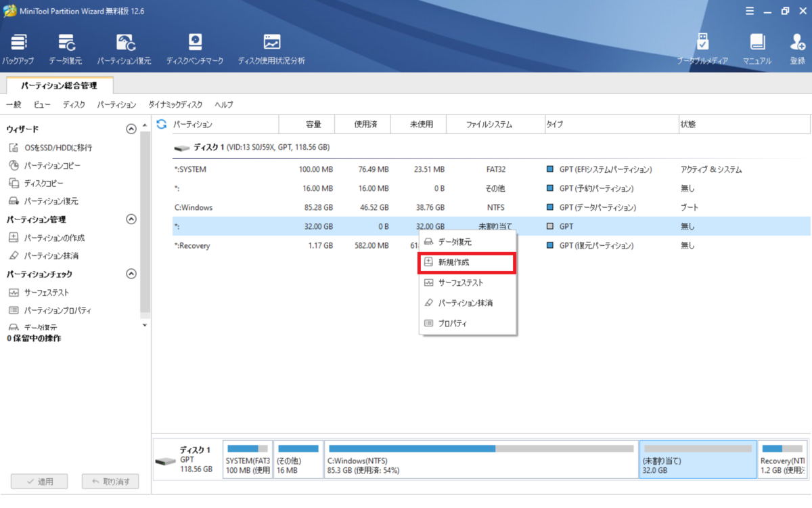Choose プロパティ in context menu
Image resolution: width=812 pixels, height=508 pixels.
[468, 323]
